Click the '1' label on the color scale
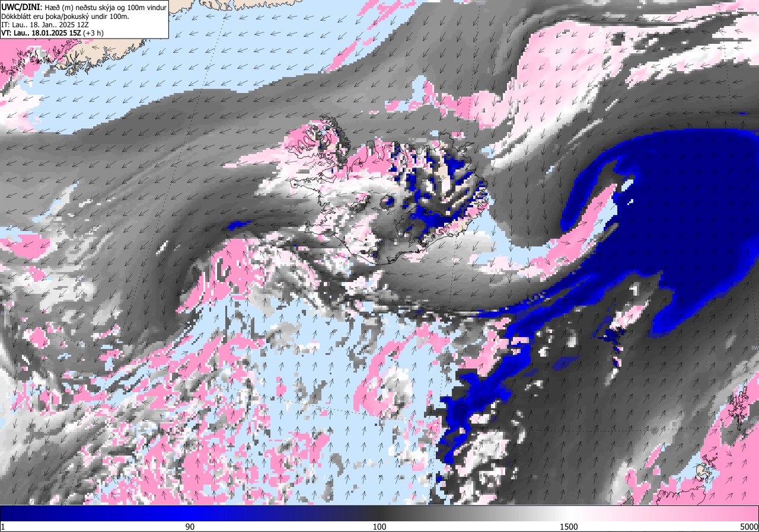Image resolution: width=759 pixels, height=532 pixels. click(x=3, y=527)
